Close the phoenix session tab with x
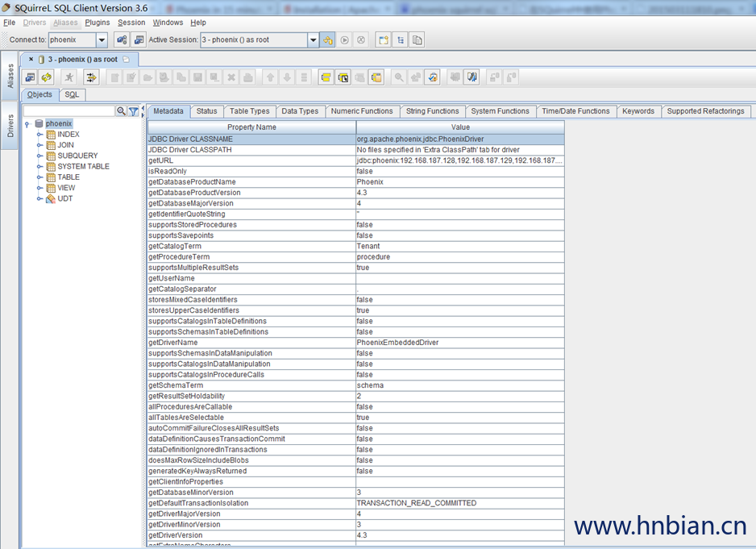 [31, 60]
